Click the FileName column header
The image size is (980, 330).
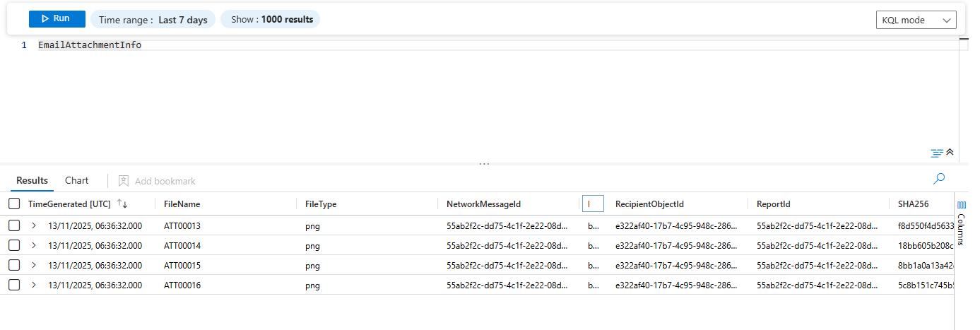pyautogui.click(x=182, y=204)
